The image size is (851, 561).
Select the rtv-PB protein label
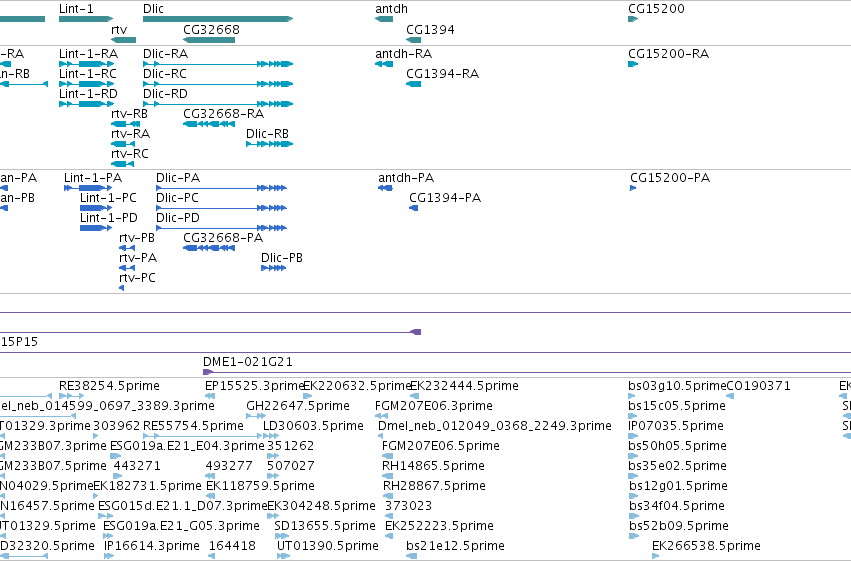137,238
